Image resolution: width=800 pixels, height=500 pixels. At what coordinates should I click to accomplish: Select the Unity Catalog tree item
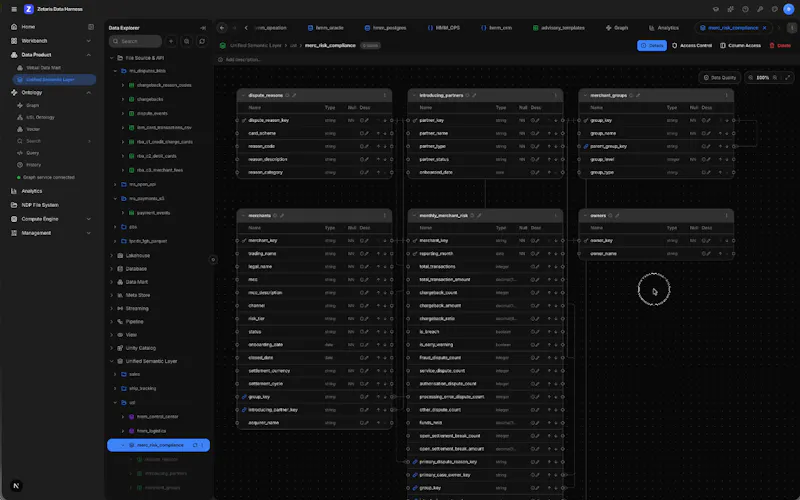(141, 348)
